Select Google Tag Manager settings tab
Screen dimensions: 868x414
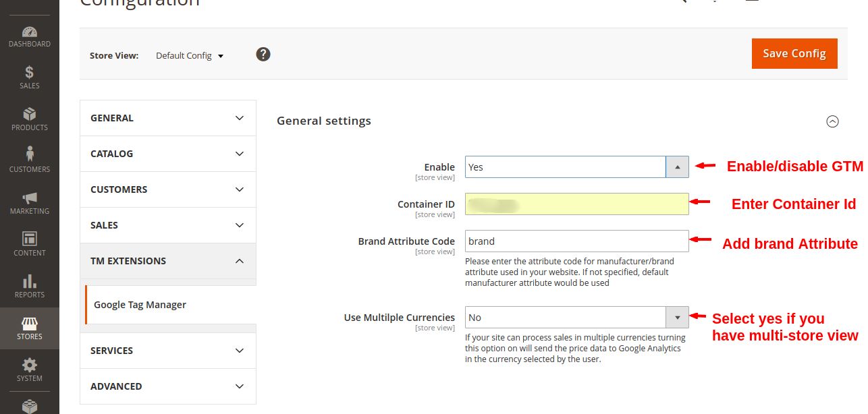140,305
